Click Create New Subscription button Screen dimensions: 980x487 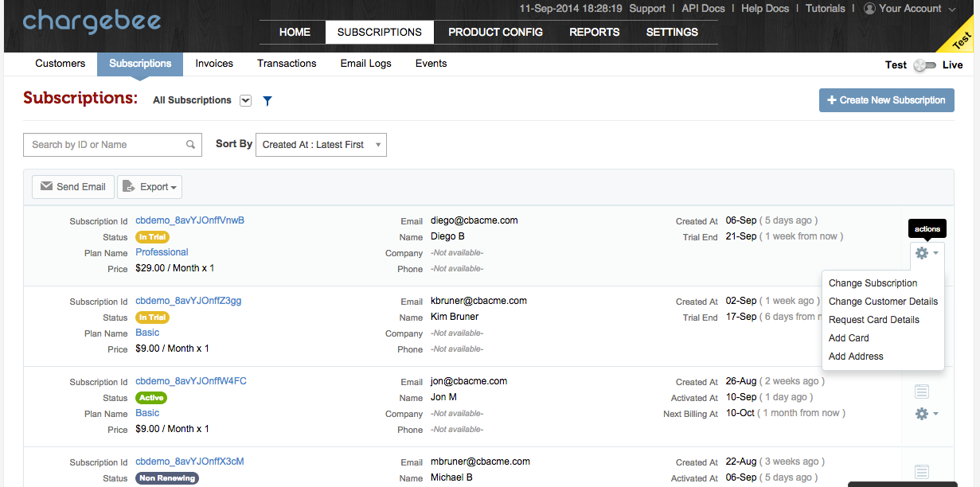[x=886, y=100]
